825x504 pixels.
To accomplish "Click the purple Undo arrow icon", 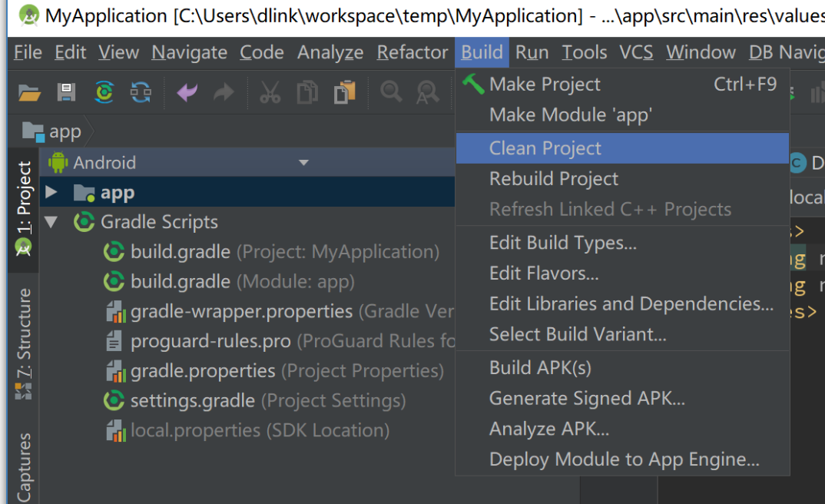I will click(187, 93).
